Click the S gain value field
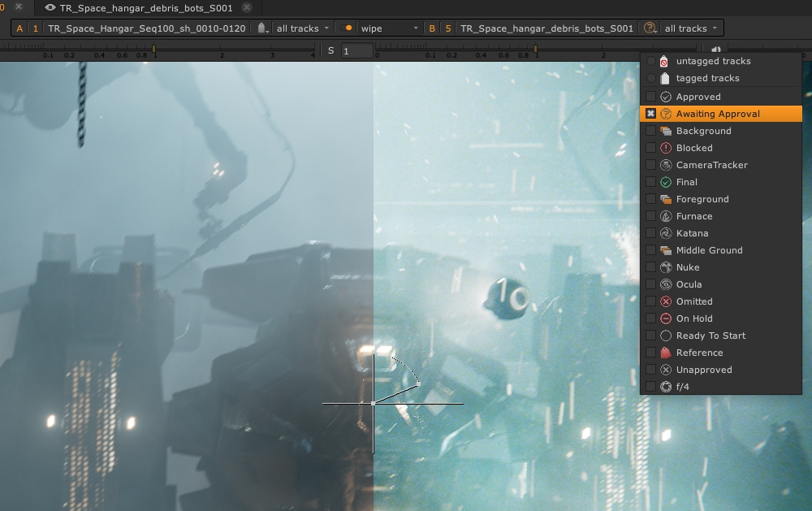Viewport: 812px width, 511px height. pyautogui.click(x=356, y=51)
